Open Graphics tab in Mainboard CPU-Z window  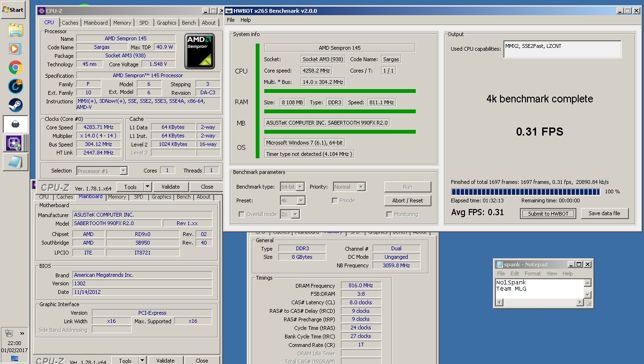coord(161,197)
